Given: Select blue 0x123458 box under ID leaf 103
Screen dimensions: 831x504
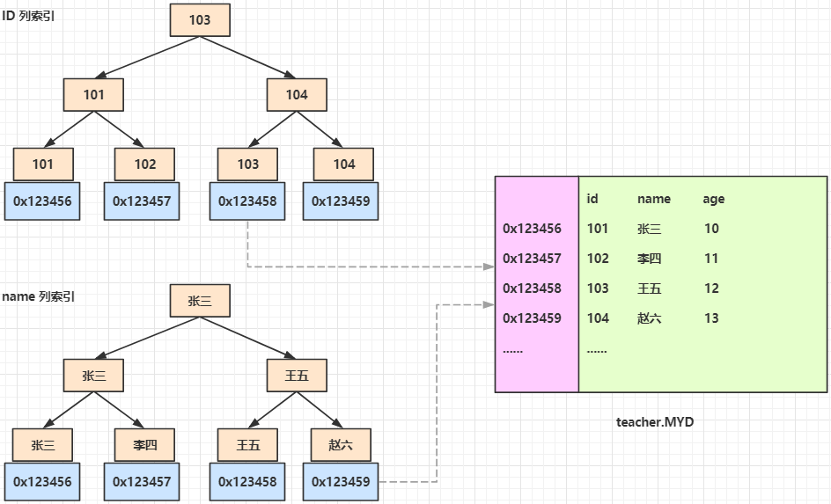Looking at the screenshot, I should pos(247,201).
